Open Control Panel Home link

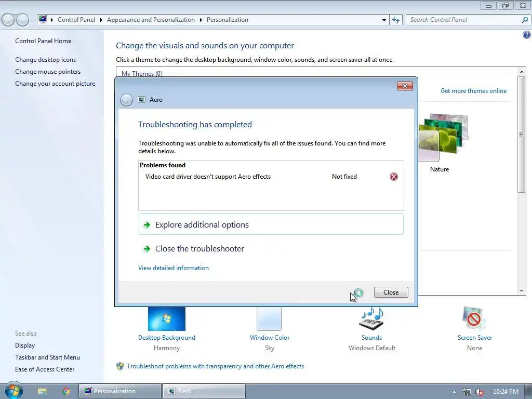point(43,41)
